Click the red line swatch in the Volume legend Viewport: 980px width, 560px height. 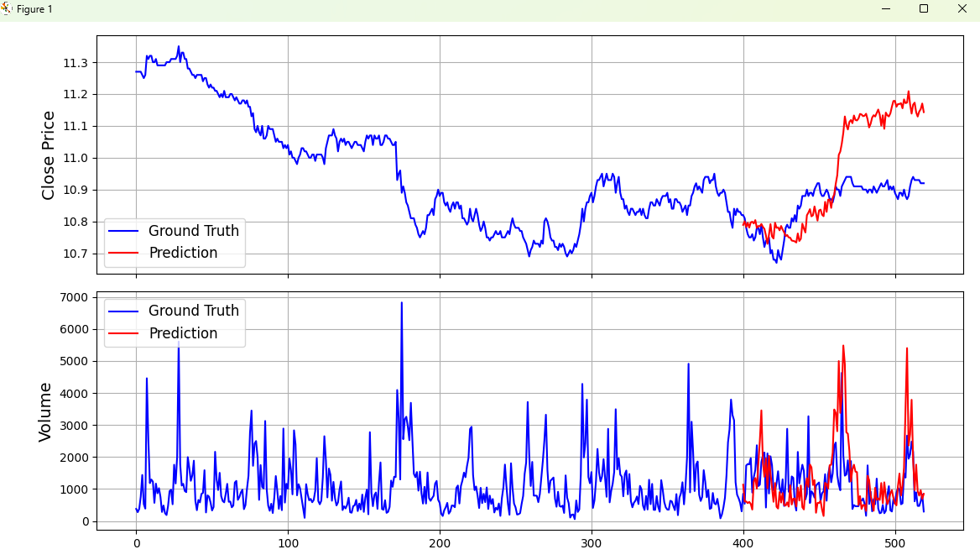(123, 332)
